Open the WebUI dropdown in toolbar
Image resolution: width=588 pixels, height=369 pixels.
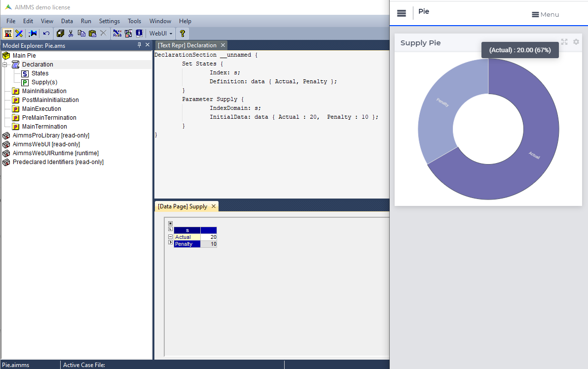click(x=161, y=34)
